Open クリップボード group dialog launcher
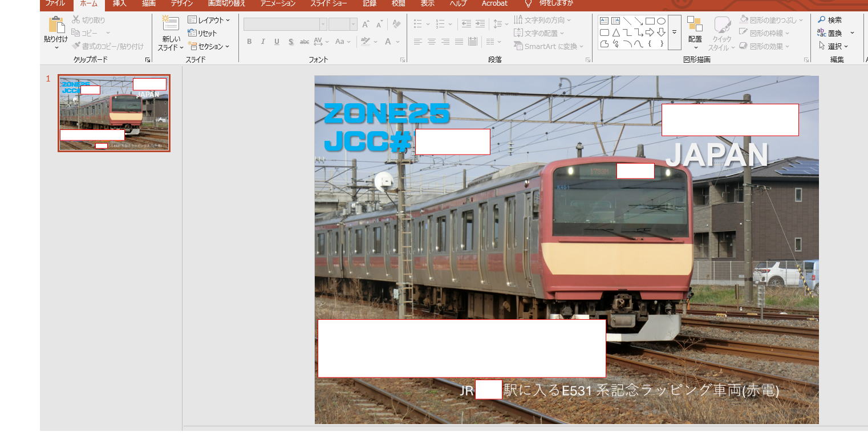This screenshot has width=868, height=440. click(x=147, y=60)
